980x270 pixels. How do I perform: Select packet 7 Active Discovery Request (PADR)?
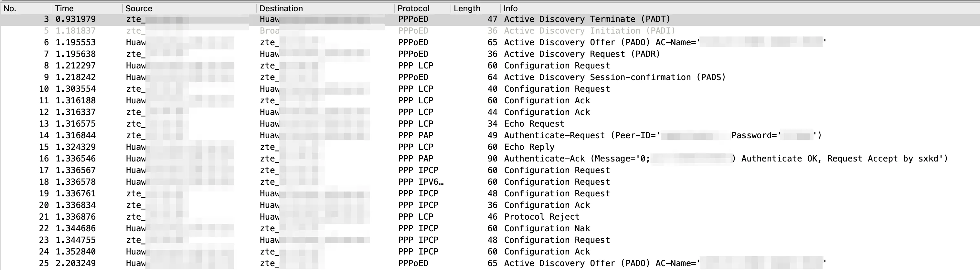[581, 54]
